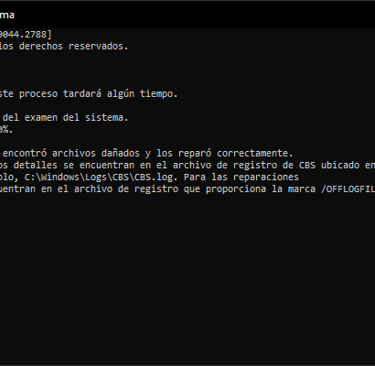
Task: Click the word "proceso" in the output
Action: pyautogui.click(x=38, y=94)
